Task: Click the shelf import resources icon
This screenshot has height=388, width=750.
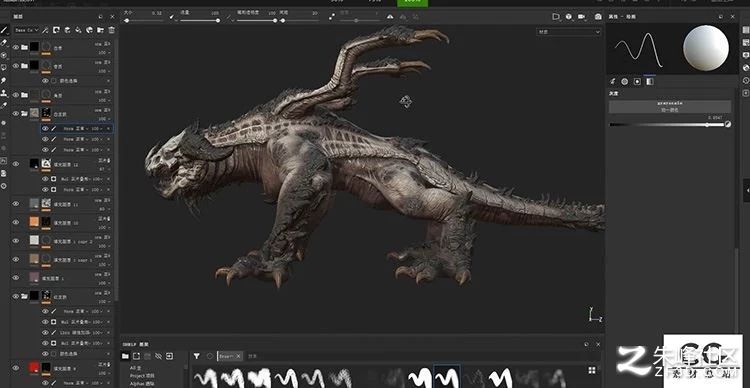Action: point(169,356)
